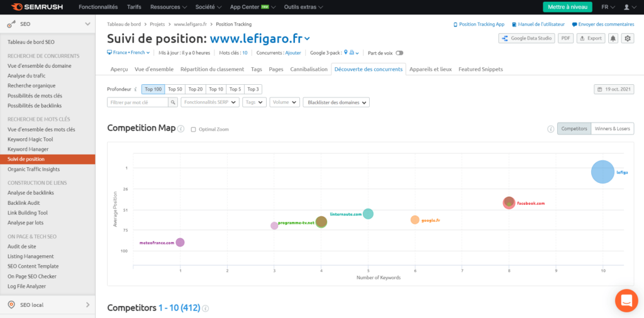Click the Google Data Studio button

pyautogui.click(x=527, y=38)
